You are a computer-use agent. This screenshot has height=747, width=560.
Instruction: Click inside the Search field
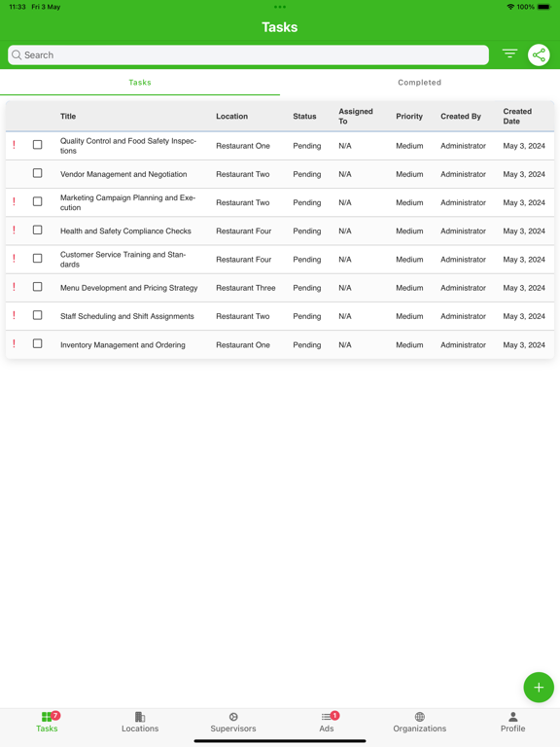tap(248, 54)
